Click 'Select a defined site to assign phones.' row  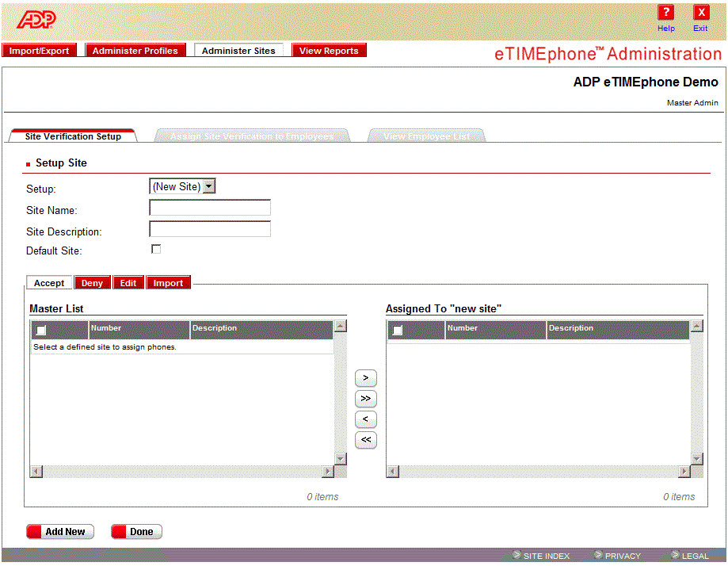[x=182, y=346]
